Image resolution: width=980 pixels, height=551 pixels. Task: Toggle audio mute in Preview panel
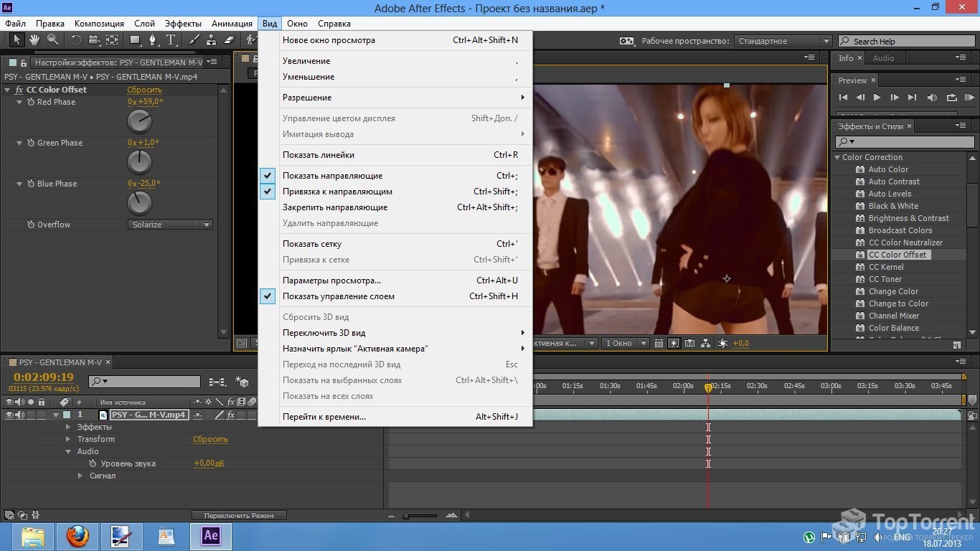(932, 98)
